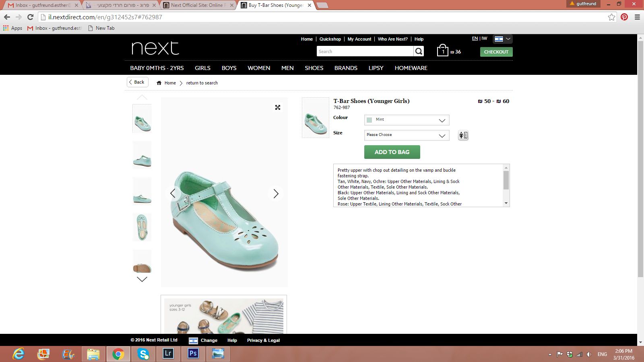
Task: Open the My Account link
Action: 359,39
